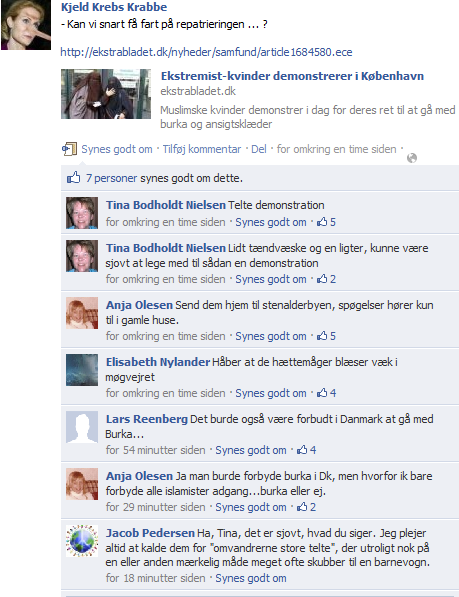Open Elisabeth Nylander's profile name link
Viewport: 459px width, 597px height.
158,362
